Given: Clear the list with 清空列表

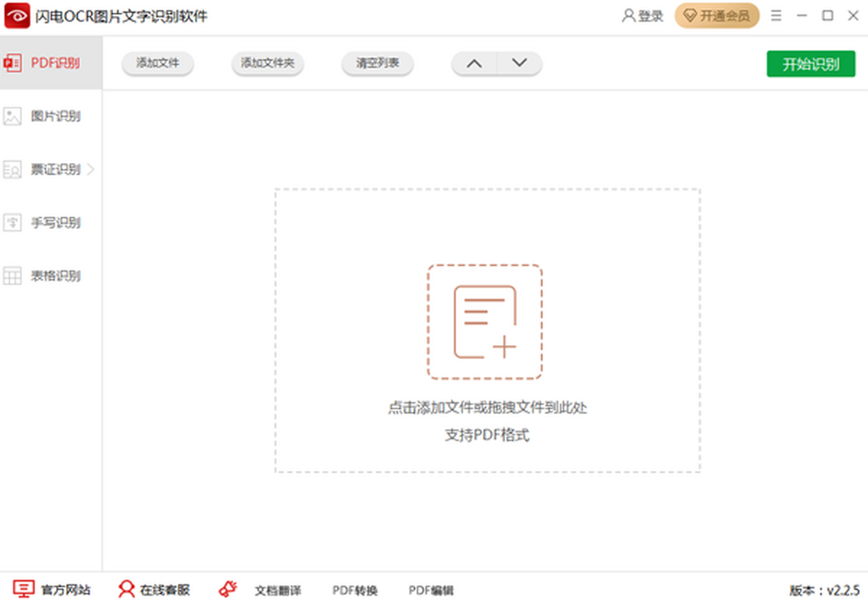Looking at the screenshot, I should click(378, 63).
